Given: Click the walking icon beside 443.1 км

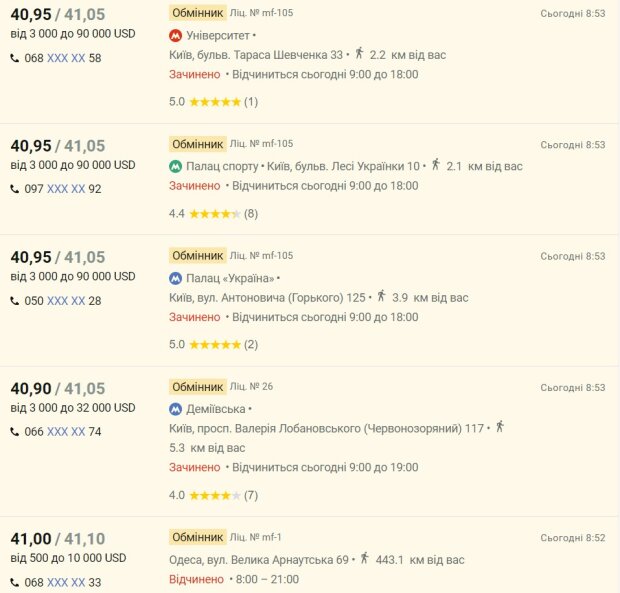Looking at the screenshot, I should 365,558.
